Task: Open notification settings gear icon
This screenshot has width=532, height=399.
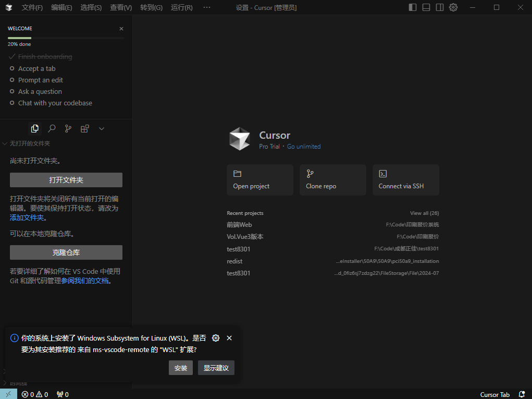Action: pyautogui.click(x=216, y=338)
